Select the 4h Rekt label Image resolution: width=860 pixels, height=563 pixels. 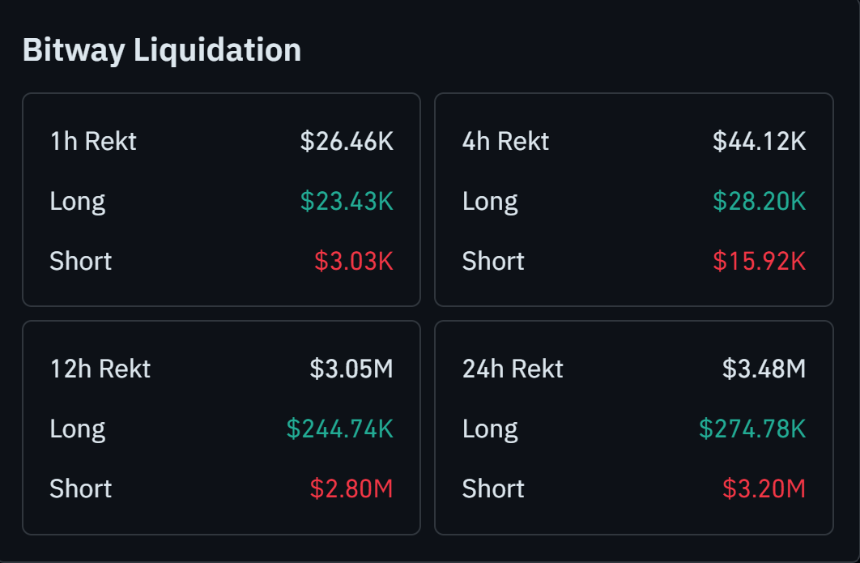pos(505,142)
